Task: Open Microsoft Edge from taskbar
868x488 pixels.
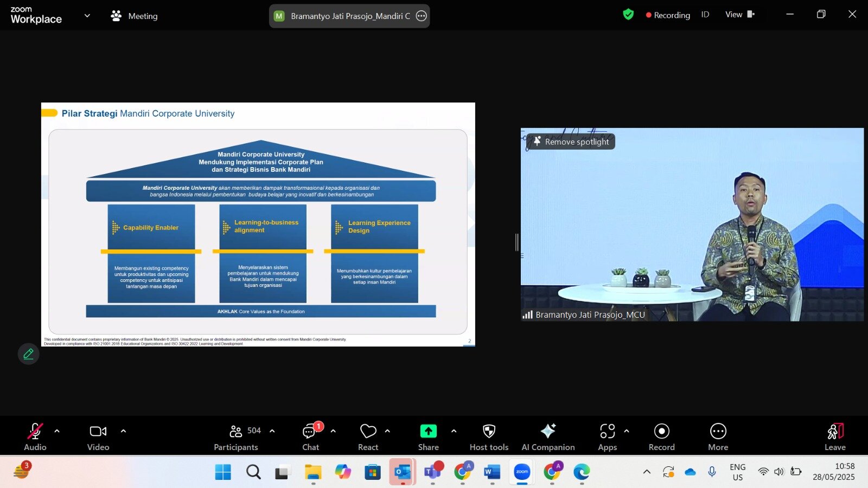Action: pyautogui.click(x=582, y=472)
